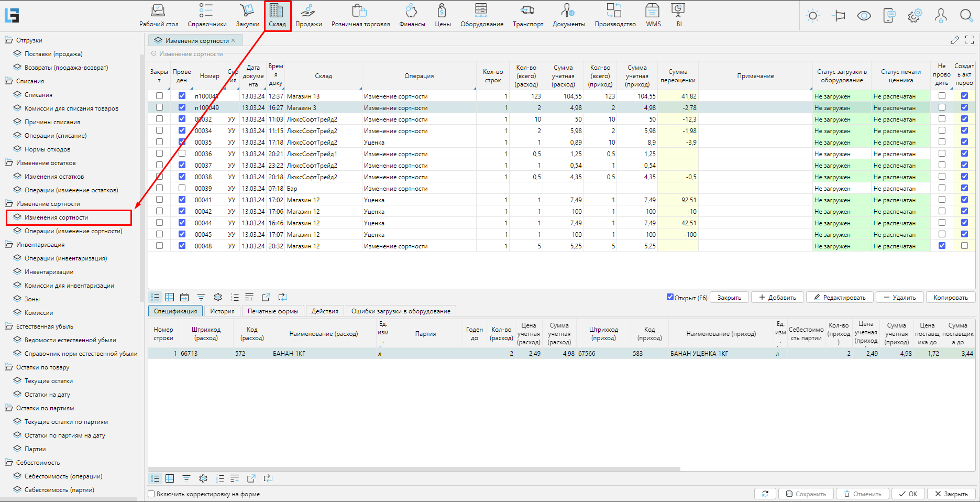Viewport: 980px width, 502px height.
Task: Click the Добавить button
Action: 777,297
